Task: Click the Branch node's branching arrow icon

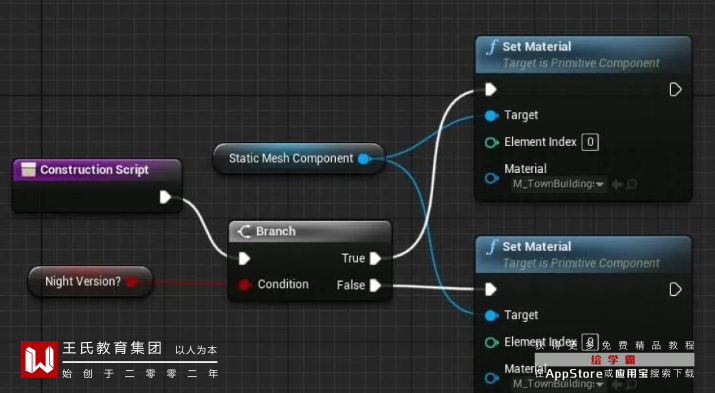Action: pyautogui.click(x=244, y=232)
